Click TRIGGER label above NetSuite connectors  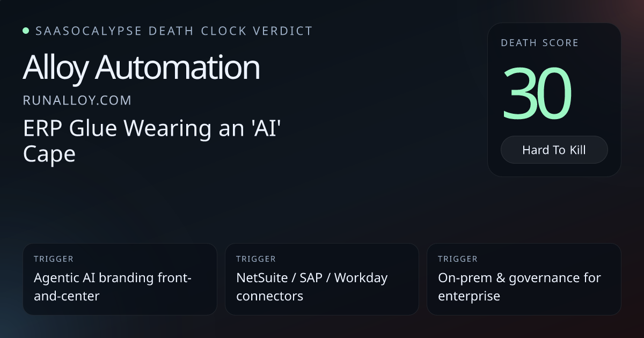(x=256, y=259)
